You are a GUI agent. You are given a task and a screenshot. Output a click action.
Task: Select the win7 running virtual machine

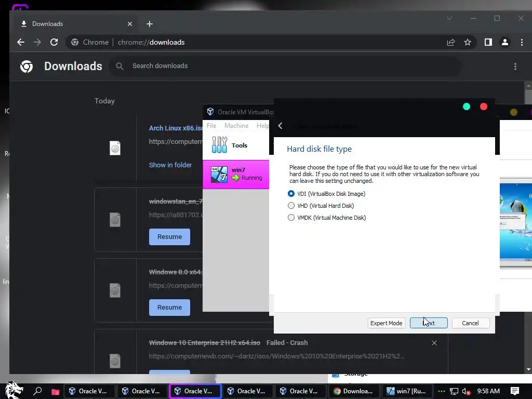point(236,175)
